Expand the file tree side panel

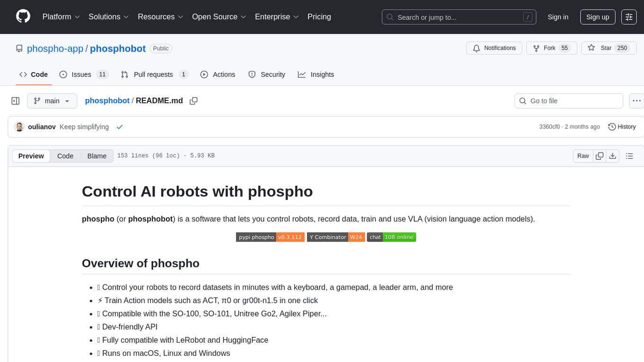pos(16,101)
